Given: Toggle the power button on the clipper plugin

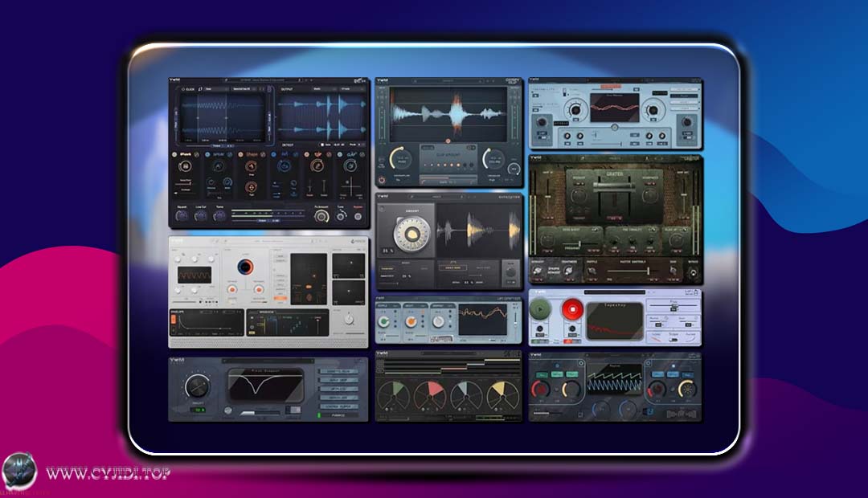Looking at the screenshot, I should (x=383, y=178).
